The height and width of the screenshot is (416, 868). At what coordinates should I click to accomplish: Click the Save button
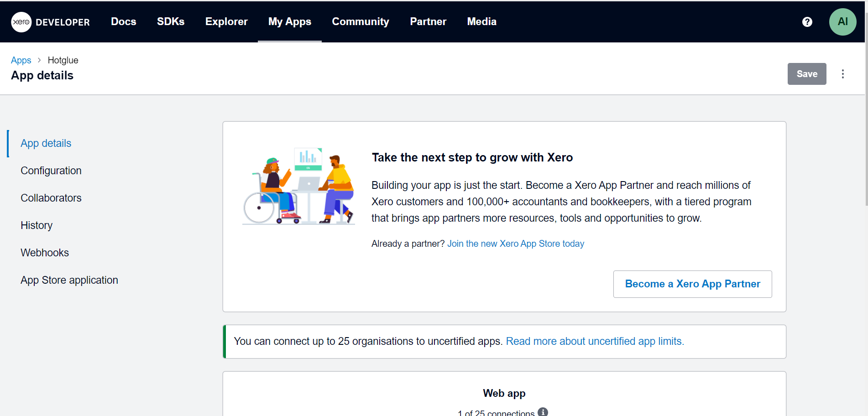pos(806,74)
